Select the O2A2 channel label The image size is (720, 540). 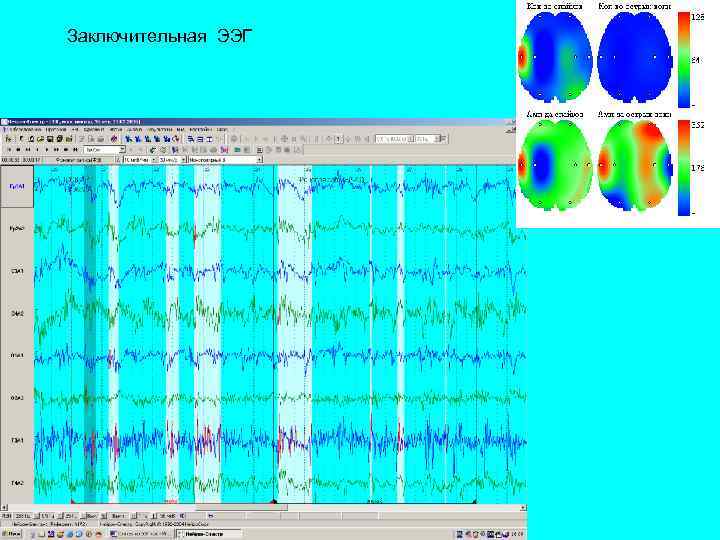click(x=17, y=398)
